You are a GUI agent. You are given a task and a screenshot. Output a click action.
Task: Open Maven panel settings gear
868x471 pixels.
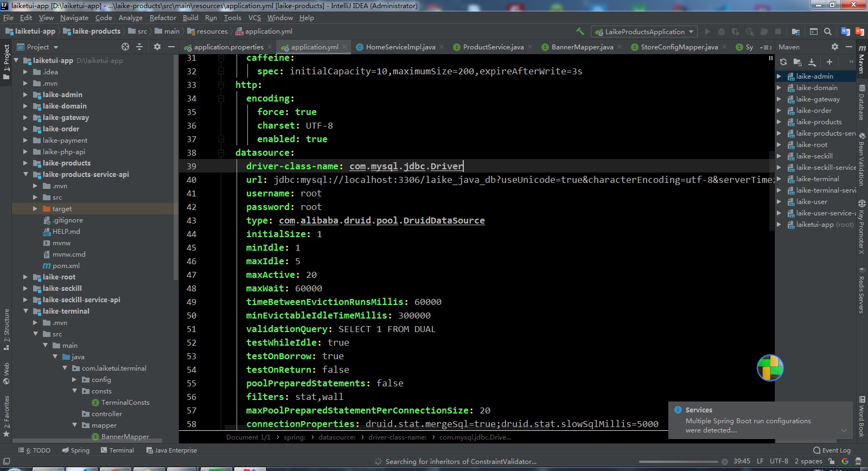tap(835, 47)
